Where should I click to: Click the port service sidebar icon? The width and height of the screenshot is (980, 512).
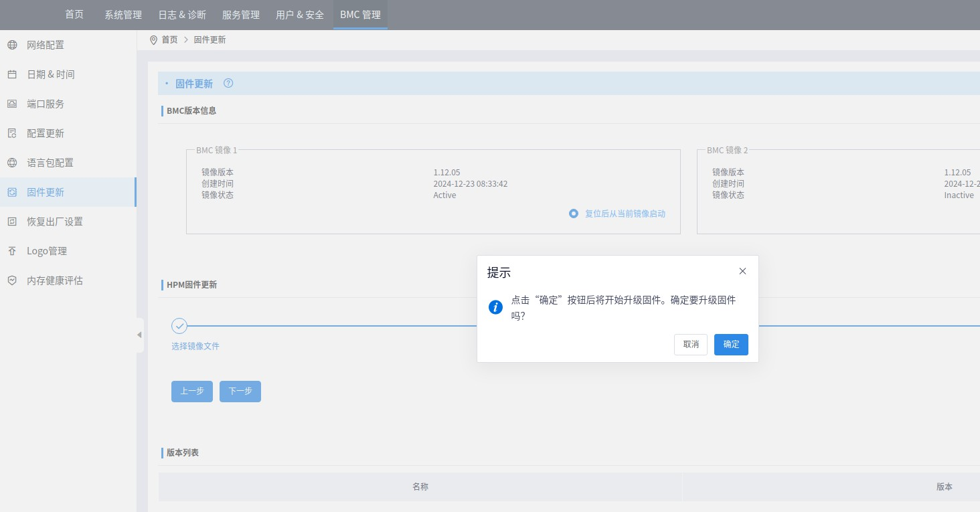(12, 104)
